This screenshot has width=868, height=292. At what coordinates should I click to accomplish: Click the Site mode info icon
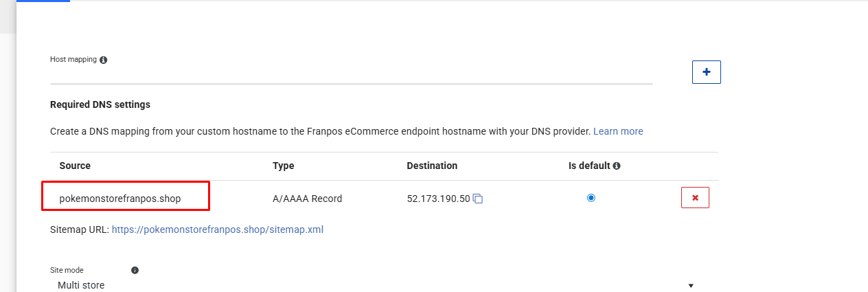point(135,271)
